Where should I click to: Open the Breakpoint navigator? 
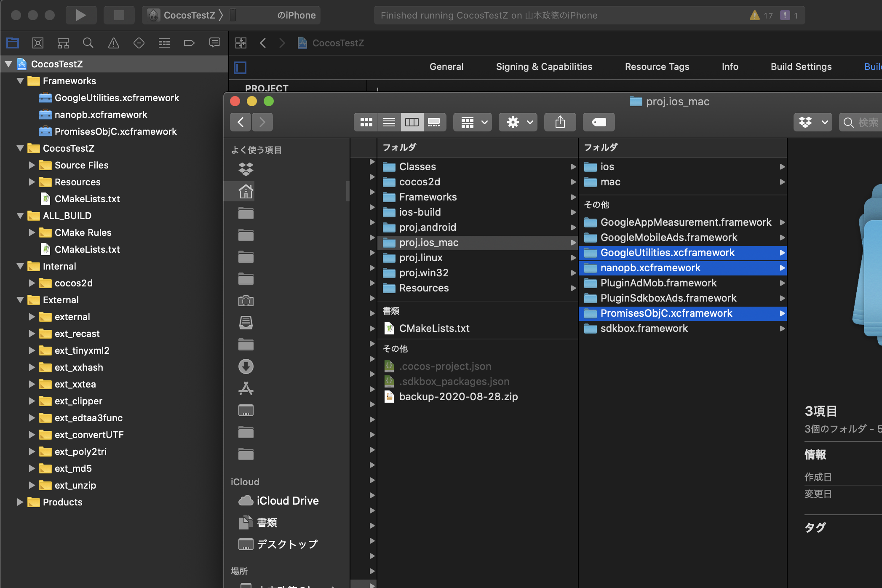pyautogui.click(x=190, y=43)
